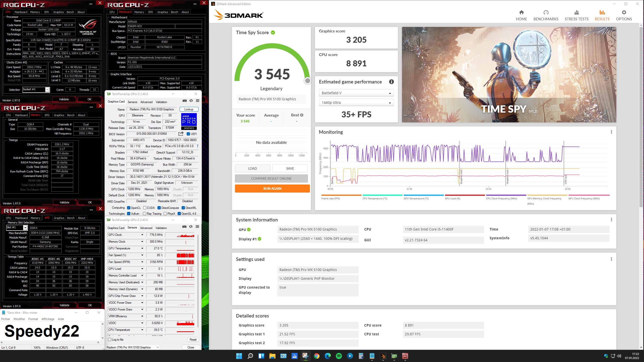The width and height of the screenshot is (644, 362).
Task: Go to STRESS TESTS in 3DMark
Action: [576, 15]
